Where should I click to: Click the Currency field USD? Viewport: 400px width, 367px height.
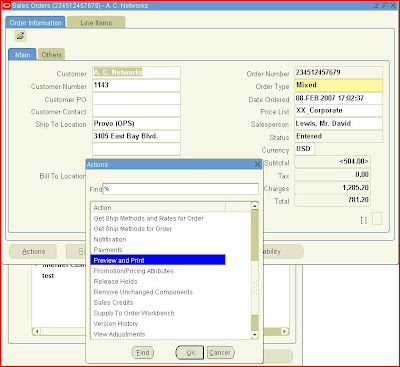point(304,149)
